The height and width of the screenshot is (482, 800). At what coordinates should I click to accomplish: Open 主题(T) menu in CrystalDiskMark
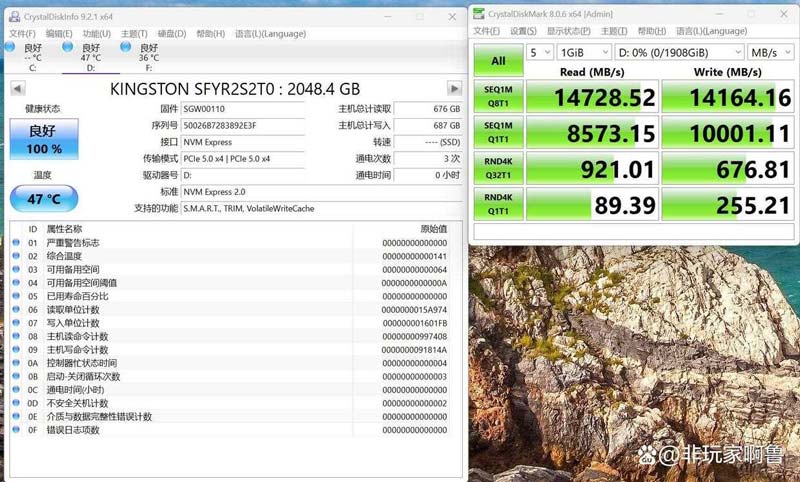[614, 31]
